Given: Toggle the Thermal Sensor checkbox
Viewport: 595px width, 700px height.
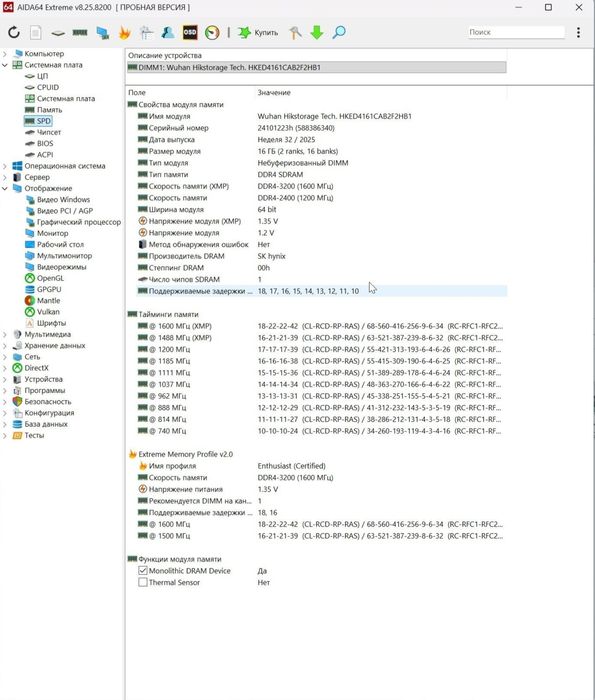Looking at the screenshot, I should click(x=143, y=582).
